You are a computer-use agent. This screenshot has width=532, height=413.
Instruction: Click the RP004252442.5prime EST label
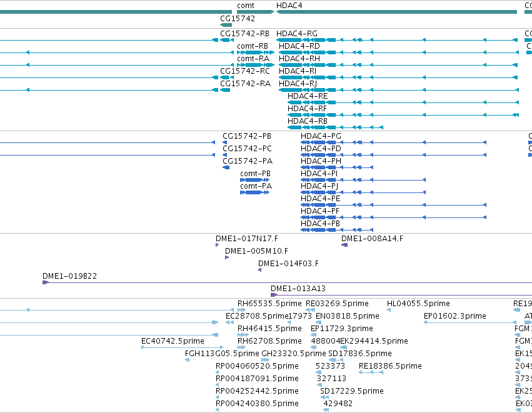click(x=257, y=392)
